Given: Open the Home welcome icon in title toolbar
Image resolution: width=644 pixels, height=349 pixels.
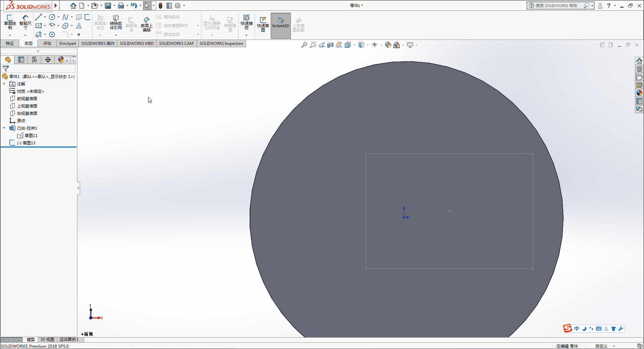Looking at the screenshot, I should [x=73, y=6].
